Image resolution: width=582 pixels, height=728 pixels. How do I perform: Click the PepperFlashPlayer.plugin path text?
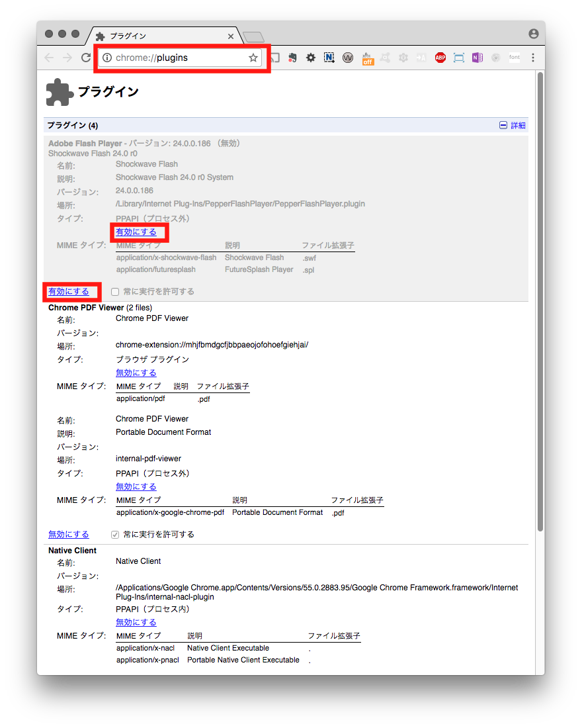click(241, 204)
